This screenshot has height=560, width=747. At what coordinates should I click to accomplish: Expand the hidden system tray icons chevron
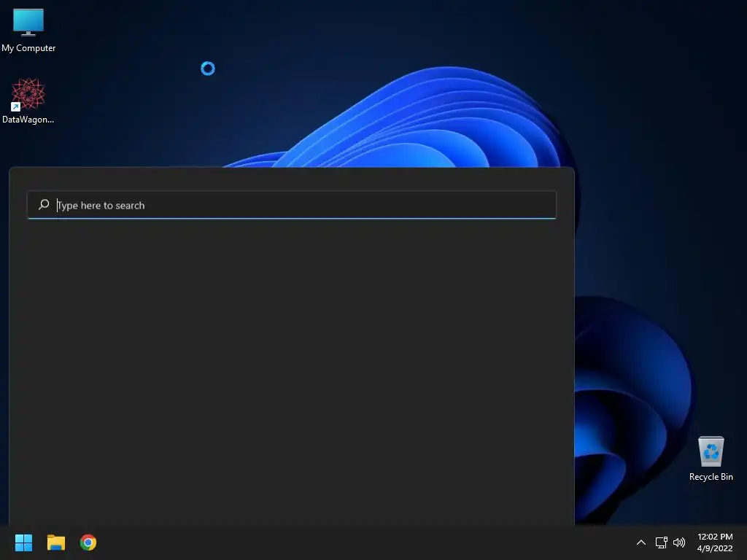coord(641,542)
